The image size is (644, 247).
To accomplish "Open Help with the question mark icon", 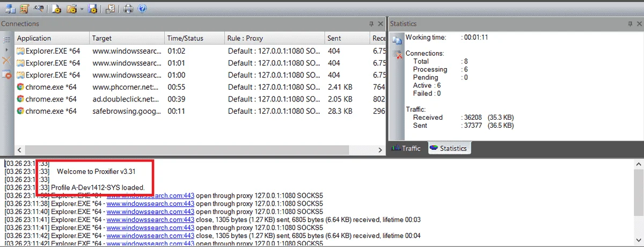I will (x=142, y=9).
